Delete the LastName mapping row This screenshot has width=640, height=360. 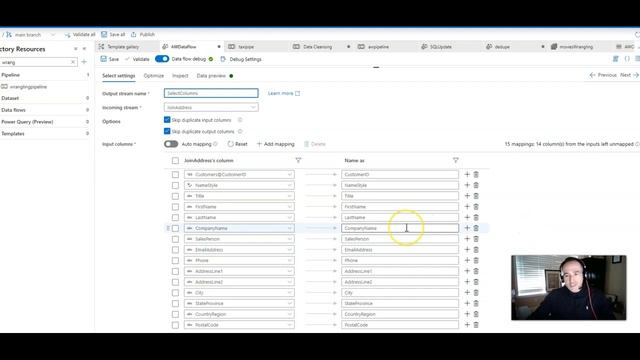point(476,218)
